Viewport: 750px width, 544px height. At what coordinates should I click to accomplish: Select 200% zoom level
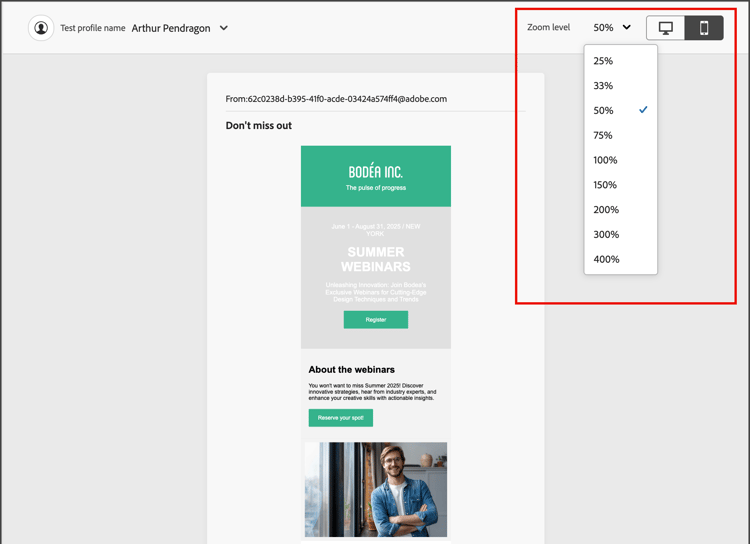pyautogui.click(x=620, y=210)
